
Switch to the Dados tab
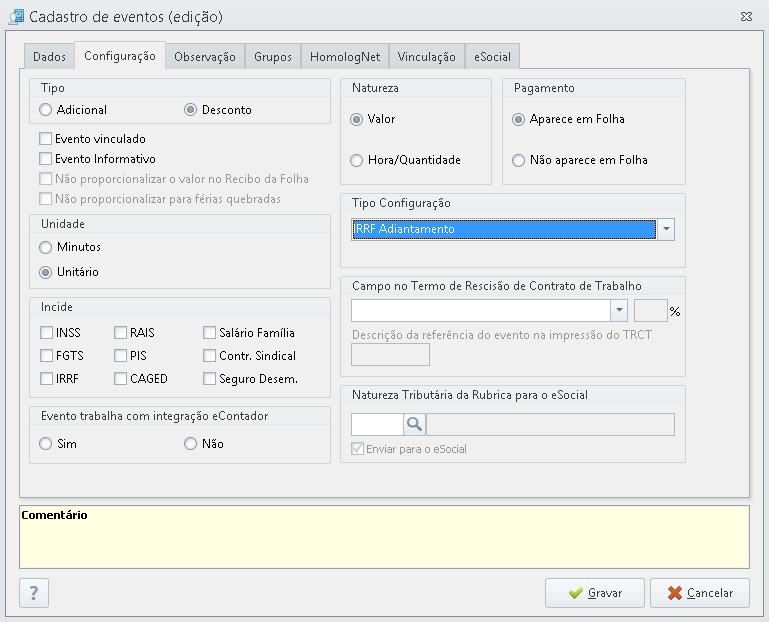click(x=49, y=57)
